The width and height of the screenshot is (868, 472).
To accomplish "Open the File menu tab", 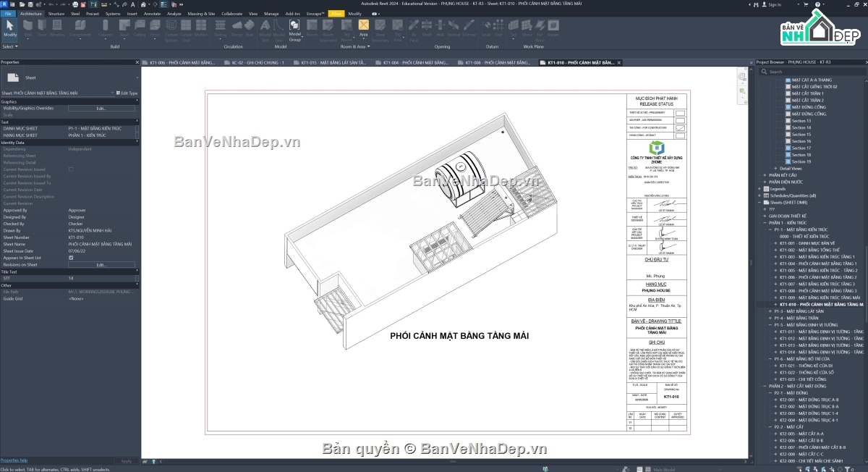I will [x=8, y=14].
